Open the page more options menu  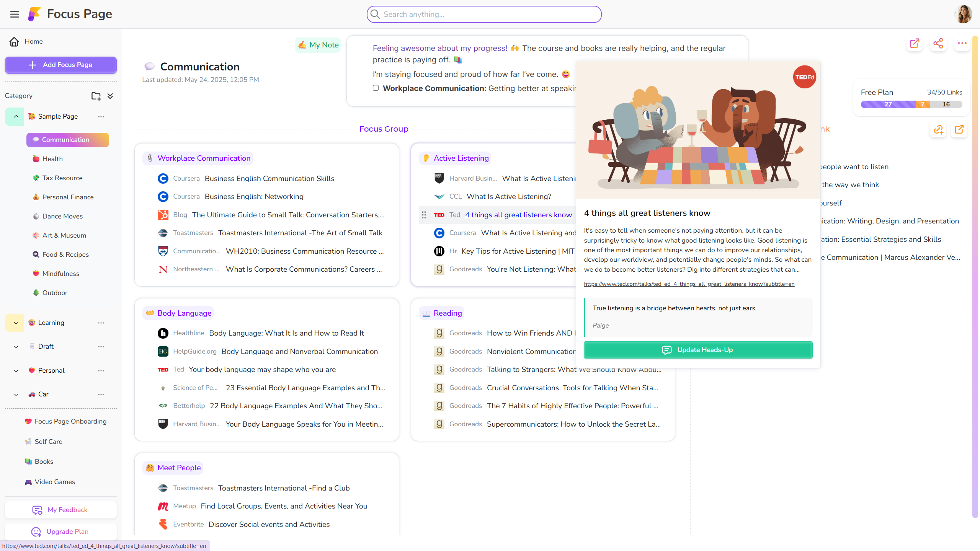tap(962, 43)
